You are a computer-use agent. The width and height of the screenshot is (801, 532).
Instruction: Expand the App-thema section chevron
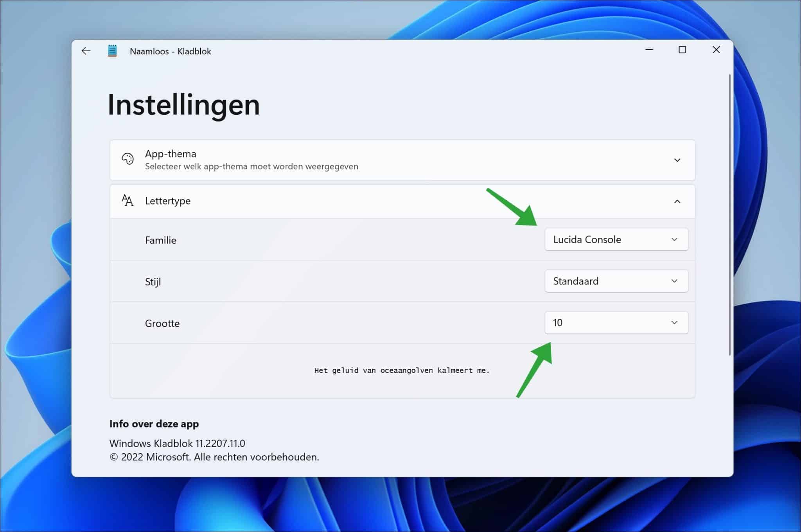tap(677, 160)
